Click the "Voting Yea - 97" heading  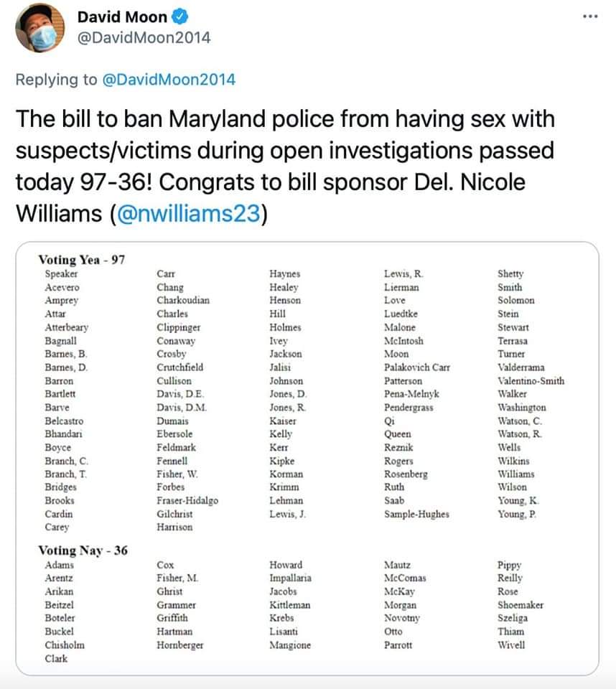[x=81, y=260]
